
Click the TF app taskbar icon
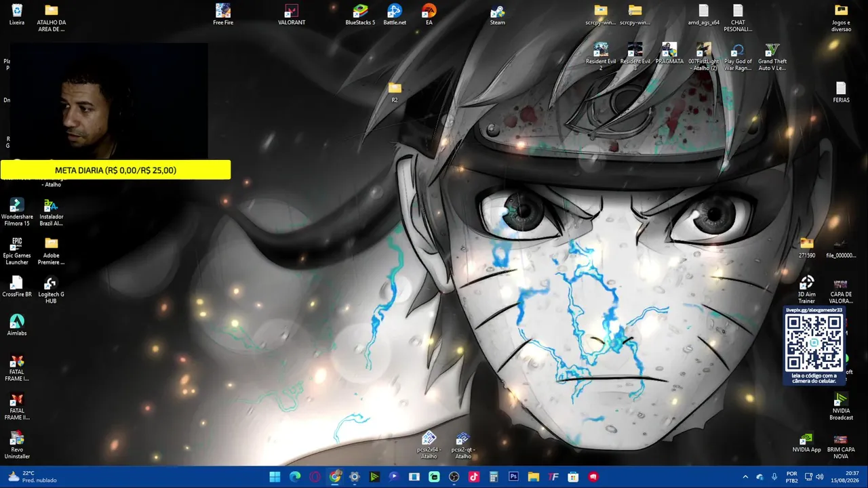pos(553,477)
